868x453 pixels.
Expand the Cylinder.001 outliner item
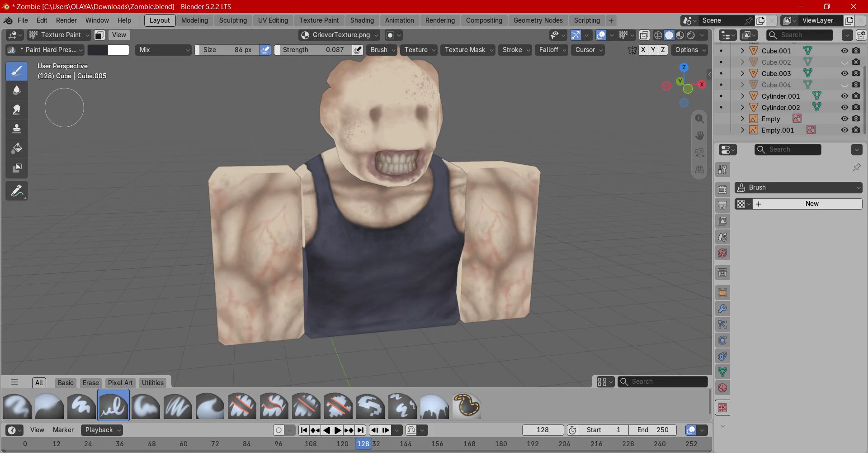click(742, 96)
